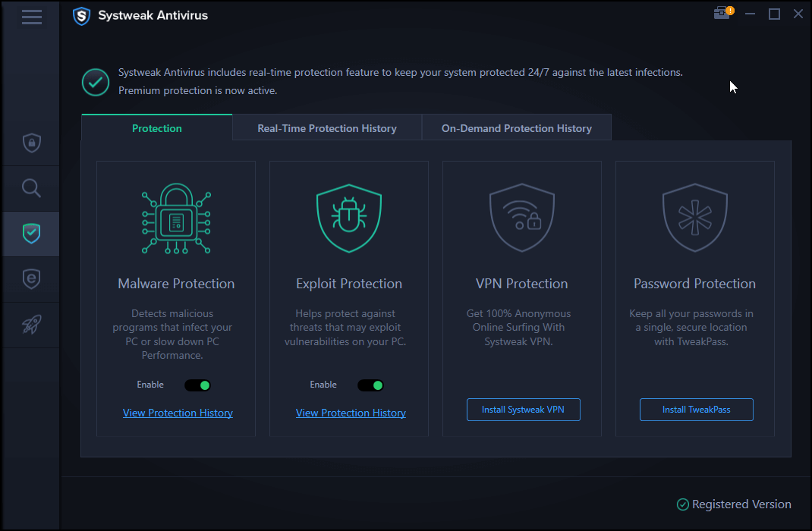Disable the Malware Protection toggle

[198, 385]
